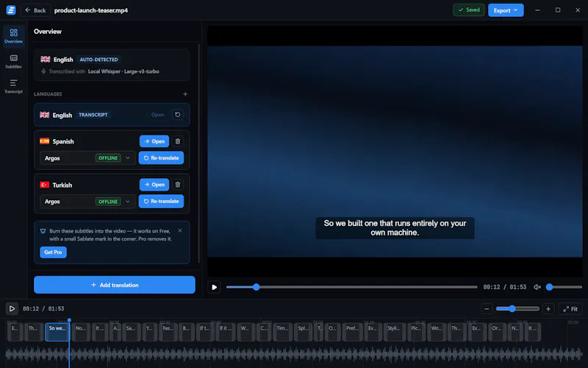Image resolution: width=588 pixels, height=368 pixels.
Task: Open the Export dropdown menu
Action: [506, 10]
